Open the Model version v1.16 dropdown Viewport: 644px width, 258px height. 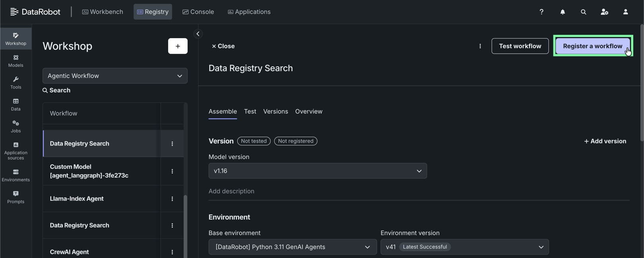click(318, 171)
